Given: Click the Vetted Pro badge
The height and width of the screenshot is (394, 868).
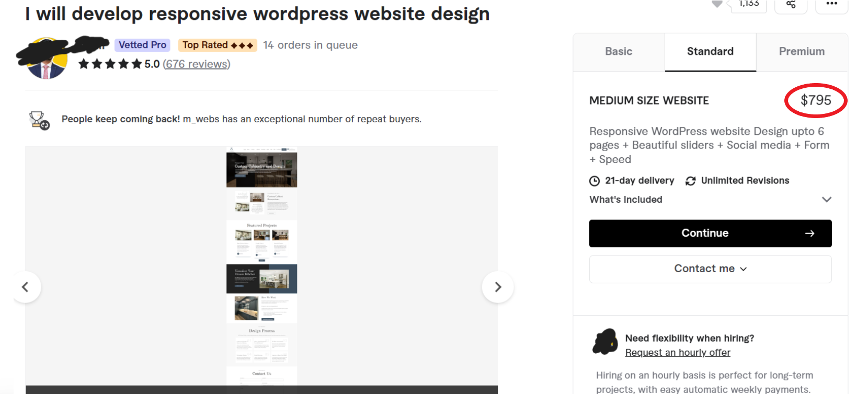Looking at the screenshot, I should [142, 45].
